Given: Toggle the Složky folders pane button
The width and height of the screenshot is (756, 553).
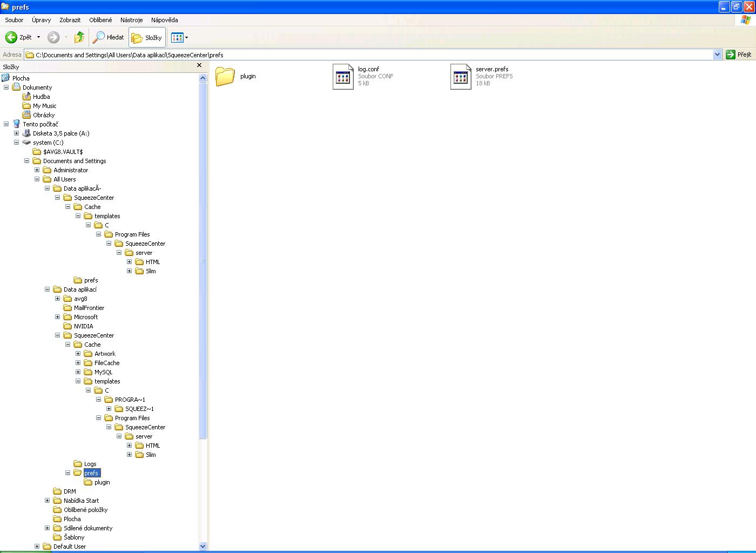Looking at the screenshot, I should click(147, 38).
